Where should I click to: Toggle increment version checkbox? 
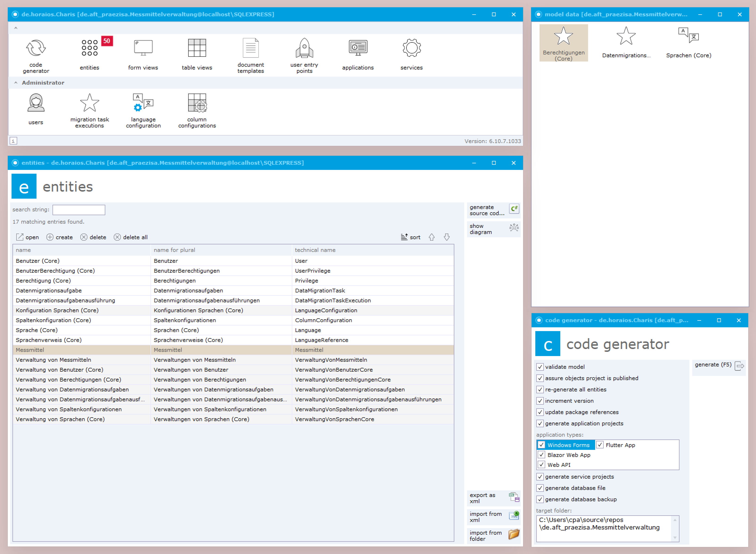(x=540, y=401)
